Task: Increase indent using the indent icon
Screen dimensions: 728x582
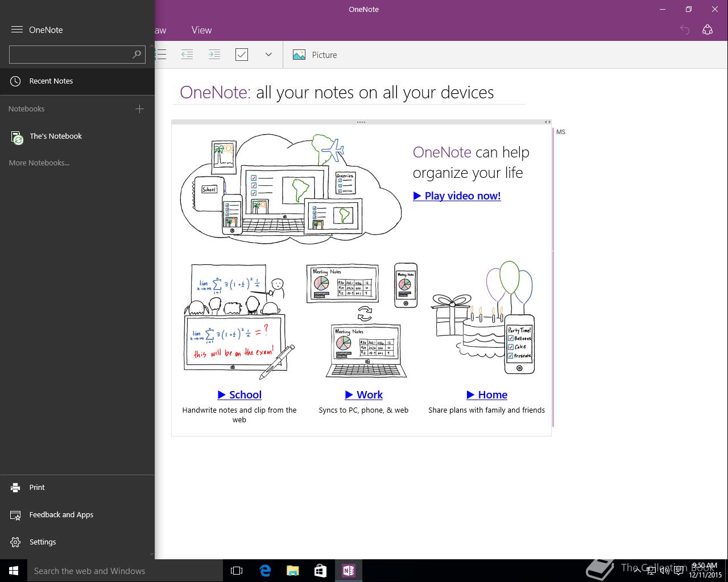Action: [x=214, y=55]
